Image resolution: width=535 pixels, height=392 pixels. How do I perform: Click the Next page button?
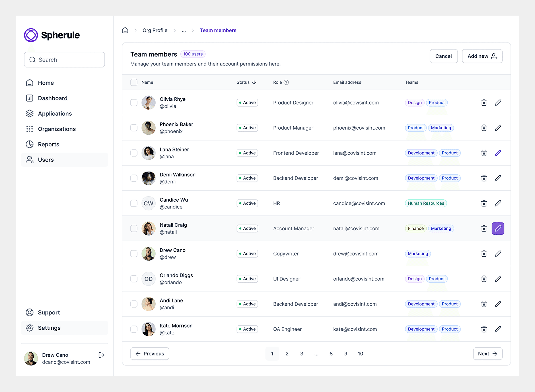tap(488, 353)
